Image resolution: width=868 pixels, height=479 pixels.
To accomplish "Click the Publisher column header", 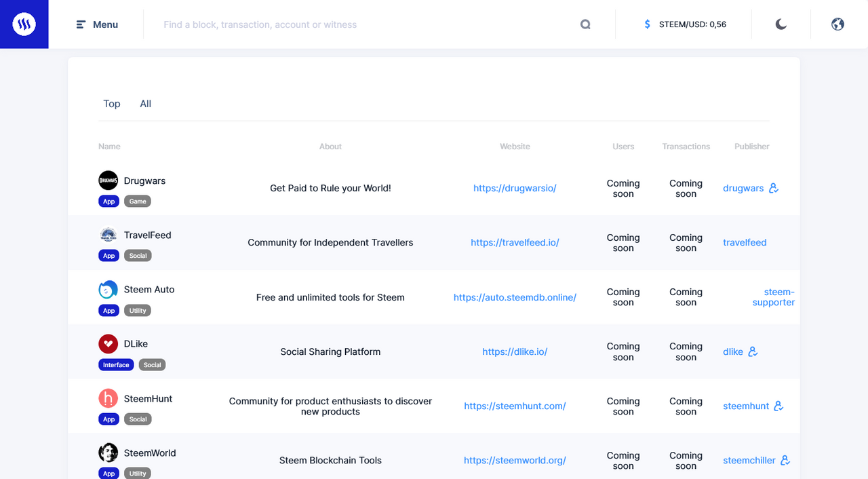I will tap(751, 147).
